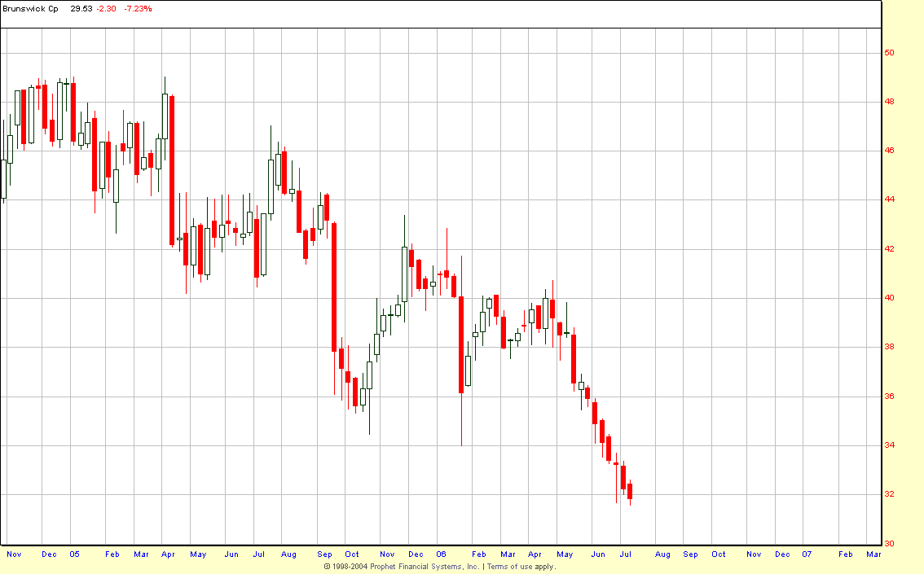The image size is (924, 574).
Task: Click the 36 price axis label
Action: point(889,397)
